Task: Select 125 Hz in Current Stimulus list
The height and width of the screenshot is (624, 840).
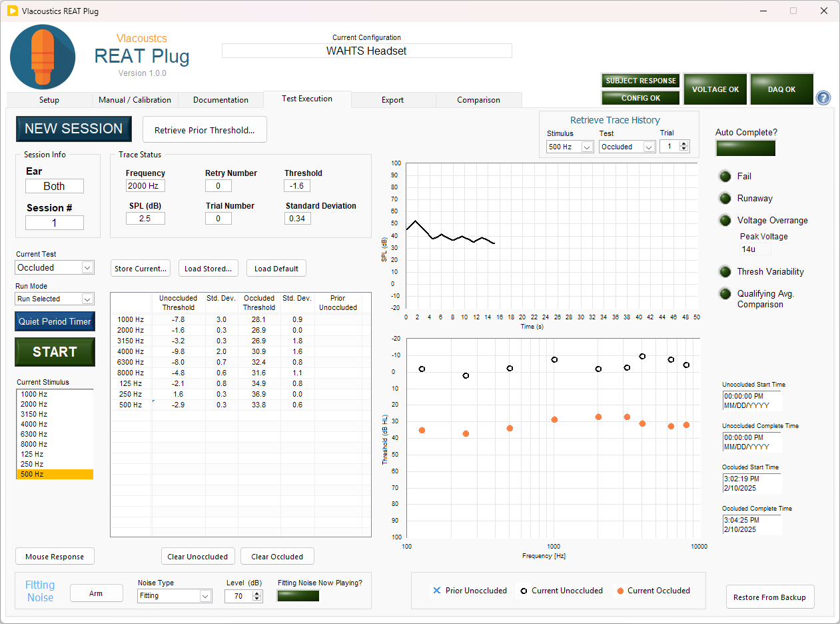Action: (x=55, y=454)
